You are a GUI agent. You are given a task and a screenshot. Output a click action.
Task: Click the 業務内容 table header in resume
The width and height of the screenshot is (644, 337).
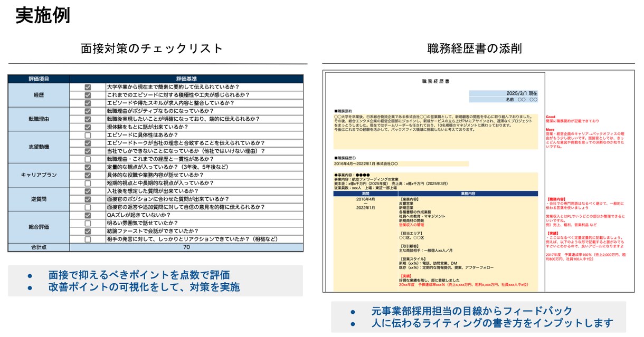pos(468,194)
